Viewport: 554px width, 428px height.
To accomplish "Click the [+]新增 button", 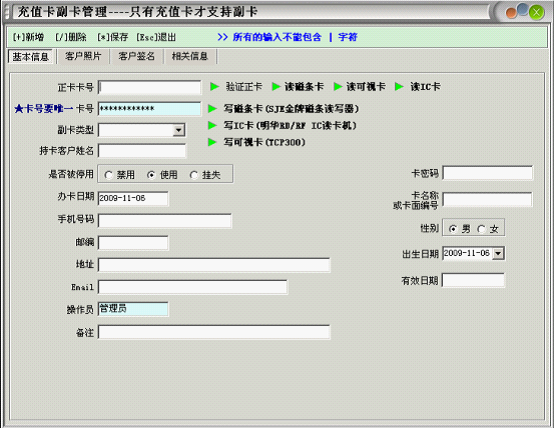I will (29, 37).
